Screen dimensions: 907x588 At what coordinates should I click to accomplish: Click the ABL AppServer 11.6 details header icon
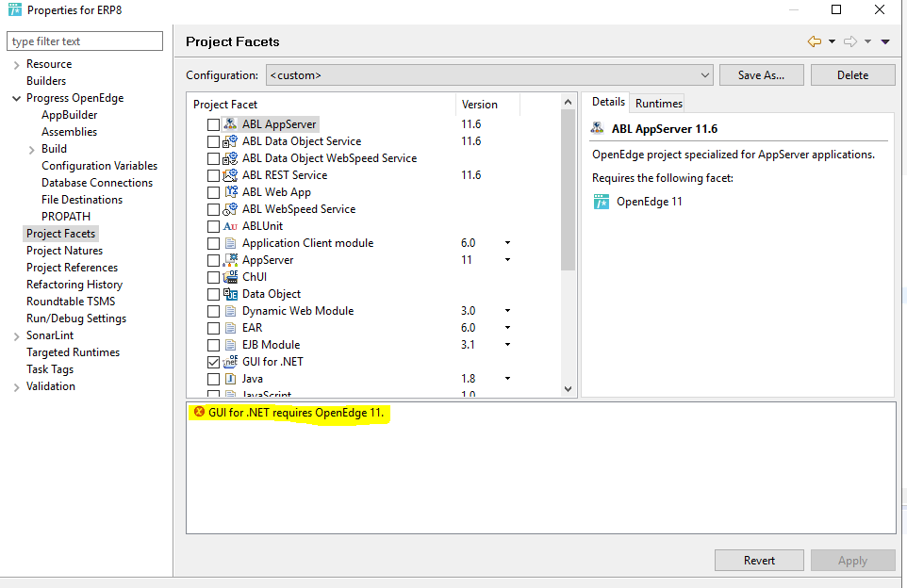(x=597, y=128)
